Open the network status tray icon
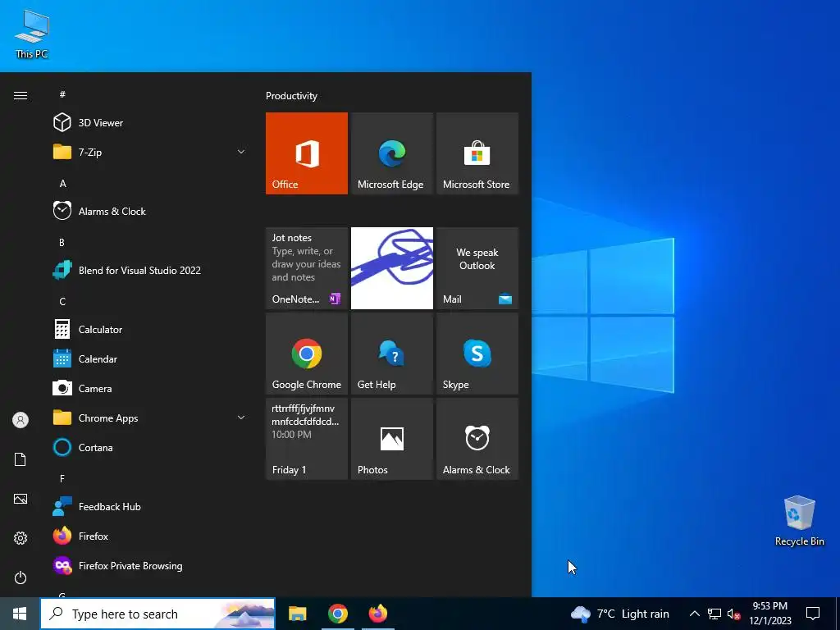840x630 pixels. (714, 614)
